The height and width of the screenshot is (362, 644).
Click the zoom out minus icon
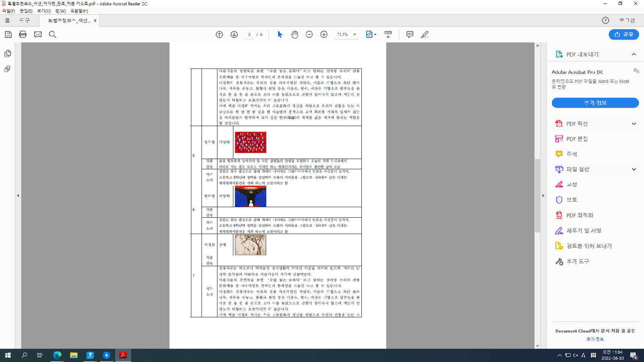[x=309, y=34]
